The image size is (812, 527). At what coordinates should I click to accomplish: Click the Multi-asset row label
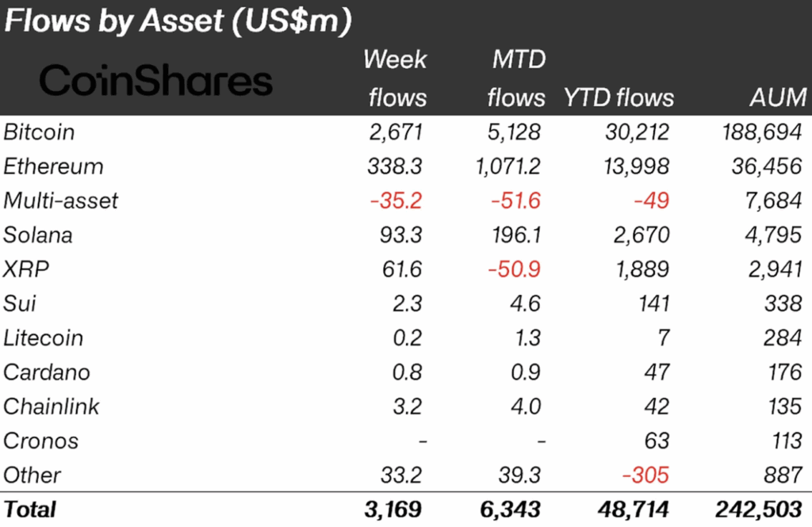pos(60,200)
